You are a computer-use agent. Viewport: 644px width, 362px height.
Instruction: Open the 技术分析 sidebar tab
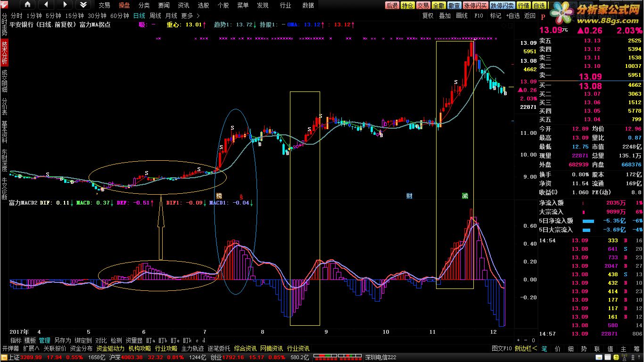(4, 53)
